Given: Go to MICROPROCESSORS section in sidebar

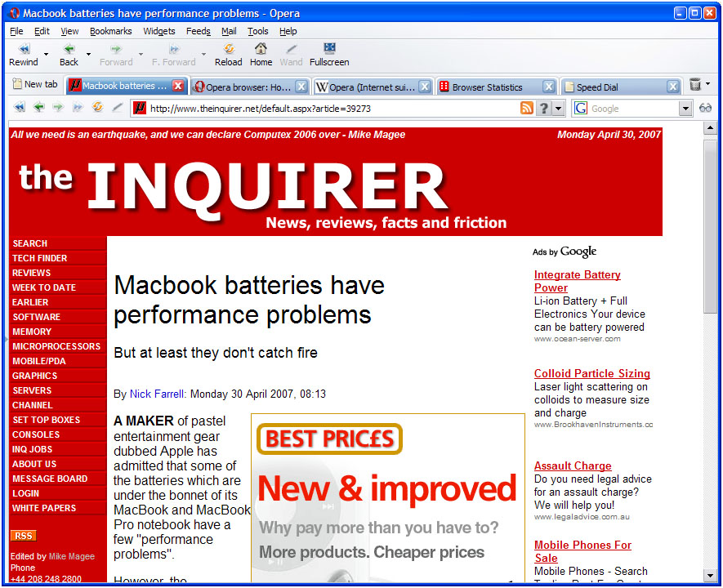Looking at the screenshot, I should pyautogui.click(x=56, y=346).
